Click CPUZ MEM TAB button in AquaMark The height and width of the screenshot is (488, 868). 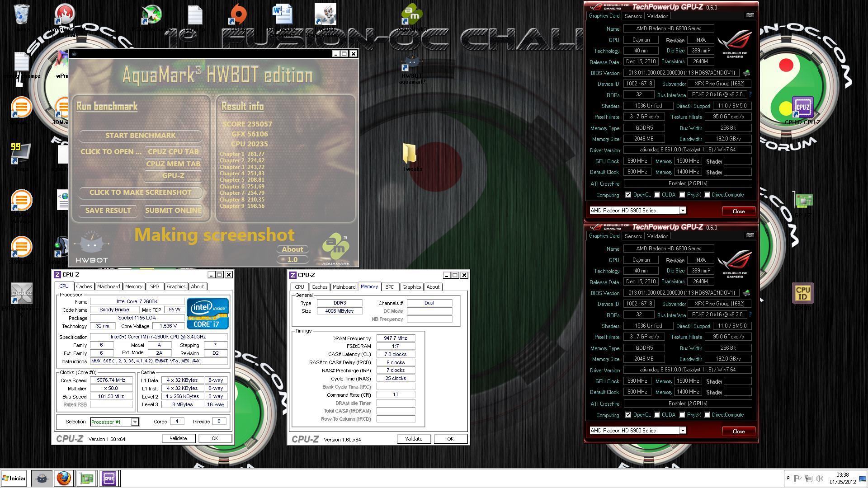click(173, 164)
